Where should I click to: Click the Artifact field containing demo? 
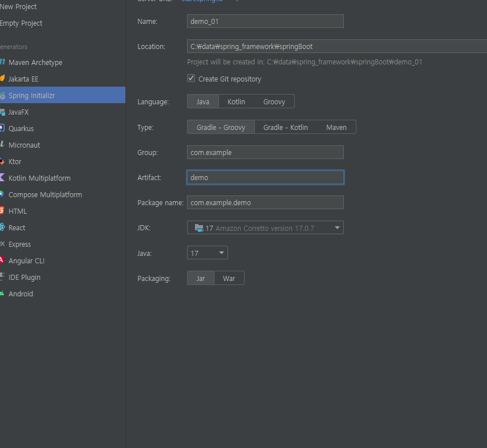click(x=265, y=177)
